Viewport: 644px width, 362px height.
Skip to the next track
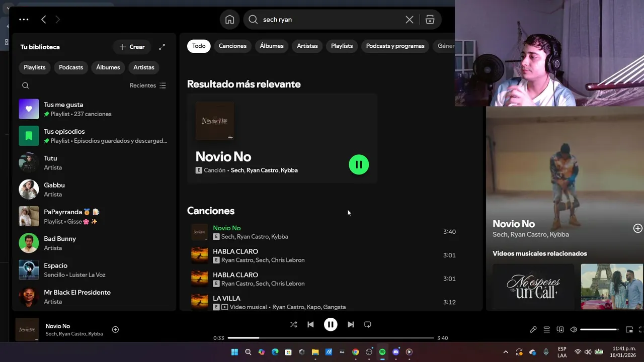[351, 324]
